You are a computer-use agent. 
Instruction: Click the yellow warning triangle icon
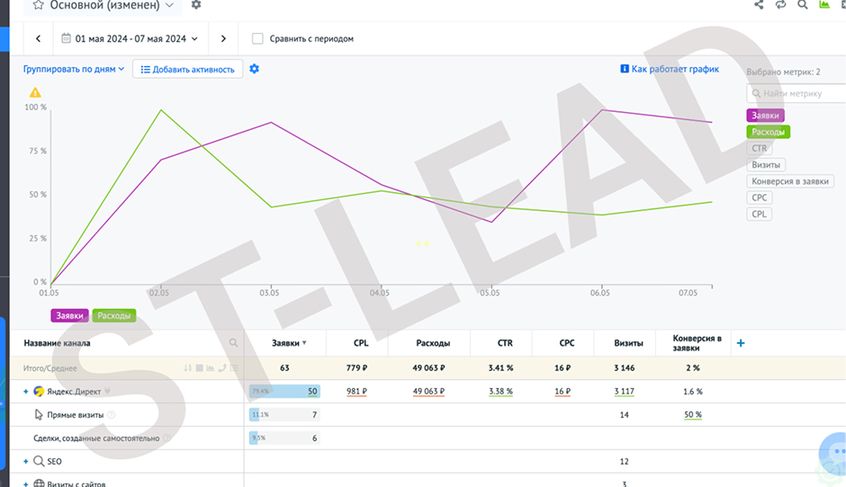coord(35,92)
